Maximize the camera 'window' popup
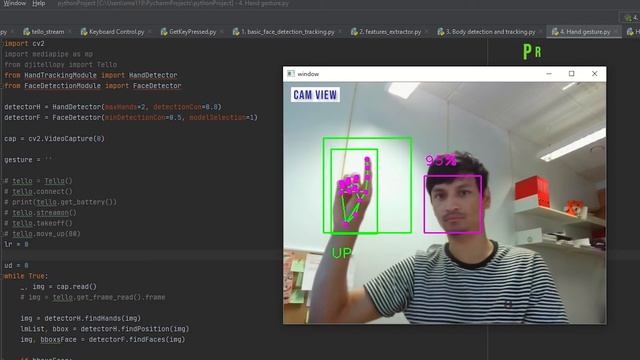640x360 pixels. pyautogui.click(x=571, y=74)
